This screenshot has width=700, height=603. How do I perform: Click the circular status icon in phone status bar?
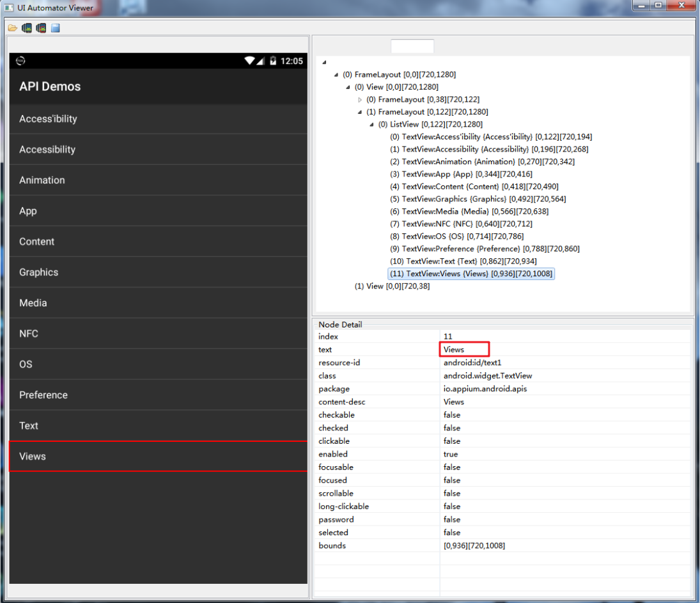click(20, 61)
